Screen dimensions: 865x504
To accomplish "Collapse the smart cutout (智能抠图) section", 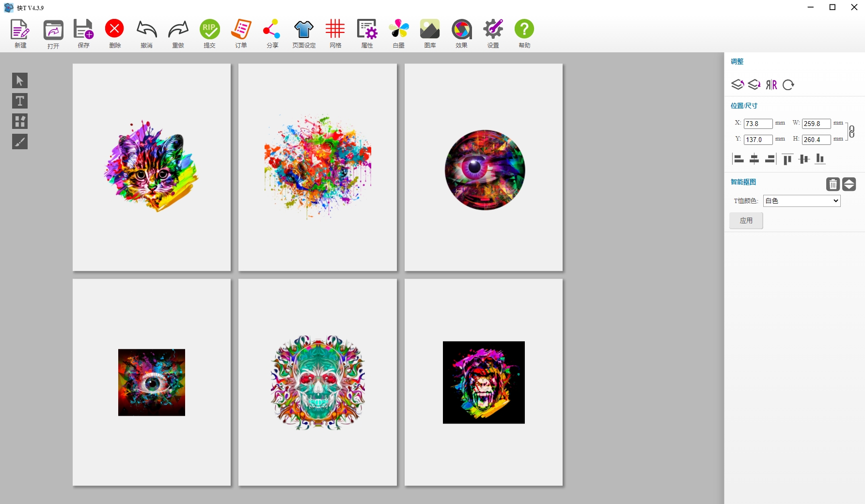I will pos(849,184).
